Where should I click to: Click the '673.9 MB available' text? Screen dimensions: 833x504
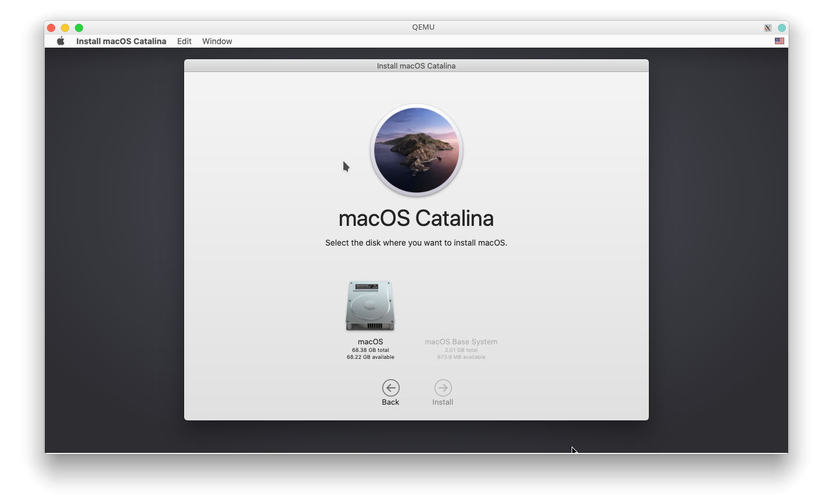[461, 357]
